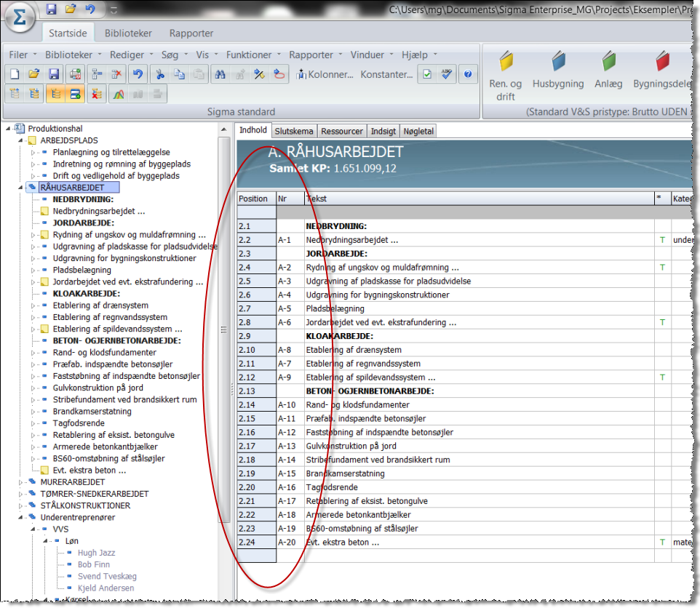
Task: Click the tree scrollbar up arrow
Action: tap(223, 129)
